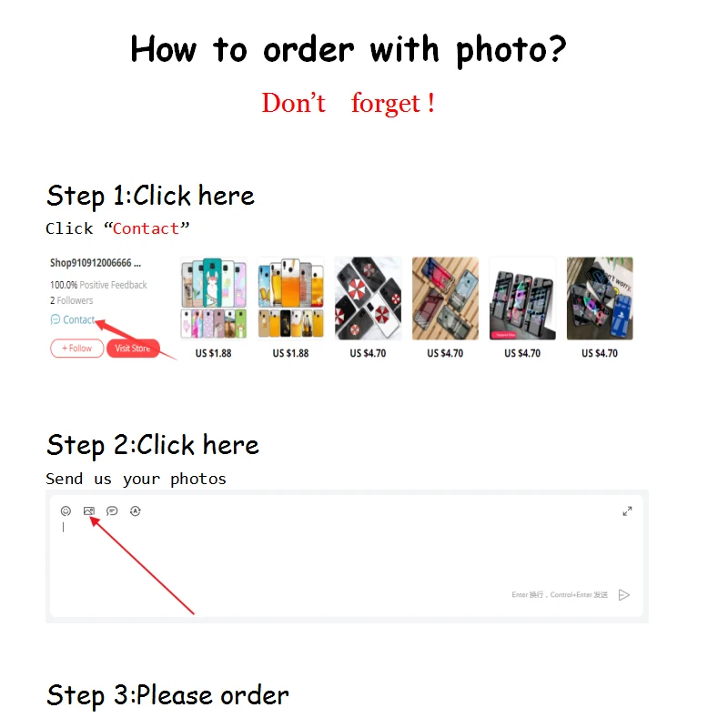Click the paper plane send icon

(x=624, y=595)
